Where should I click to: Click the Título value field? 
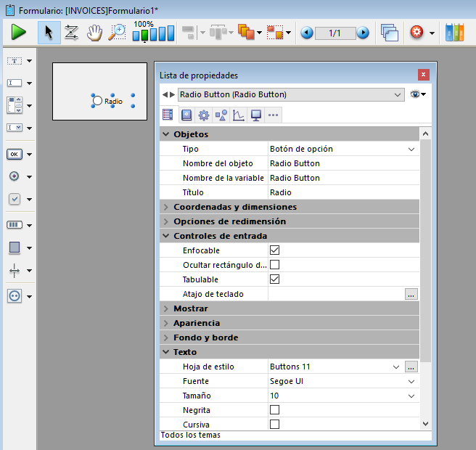click(341, 192)
